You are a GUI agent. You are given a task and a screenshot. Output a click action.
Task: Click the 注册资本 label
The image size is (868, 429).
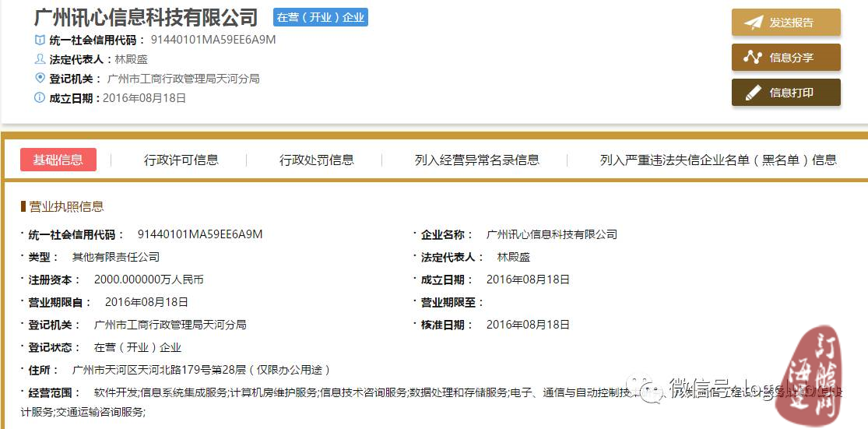(x=54, y=280)
